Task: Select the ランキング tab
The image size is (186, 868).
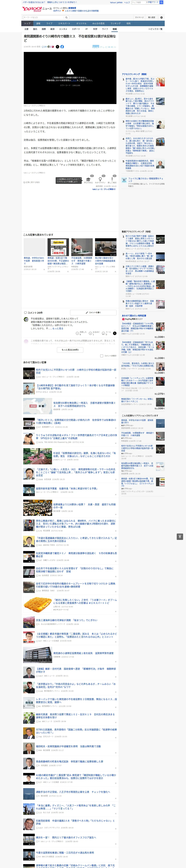Action: (115, 23)
